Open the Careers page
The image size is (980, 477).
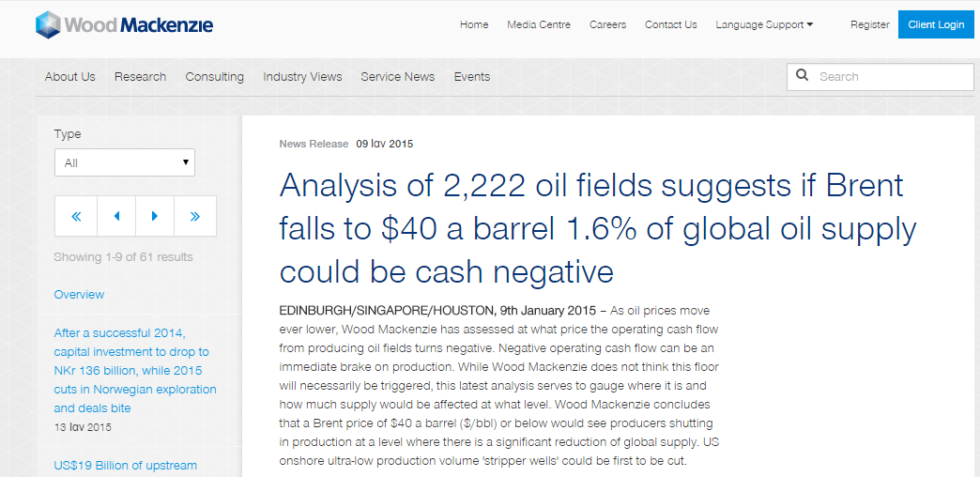tap(607, 25)
